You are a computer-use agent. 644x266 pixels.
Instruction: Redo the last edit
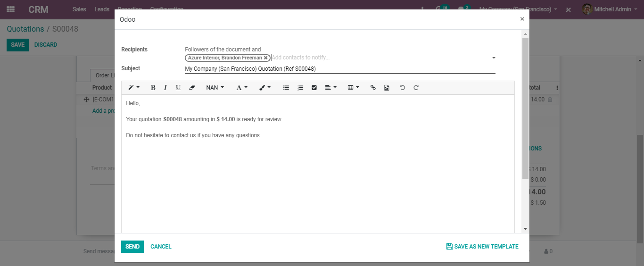[x=416, y=88]
